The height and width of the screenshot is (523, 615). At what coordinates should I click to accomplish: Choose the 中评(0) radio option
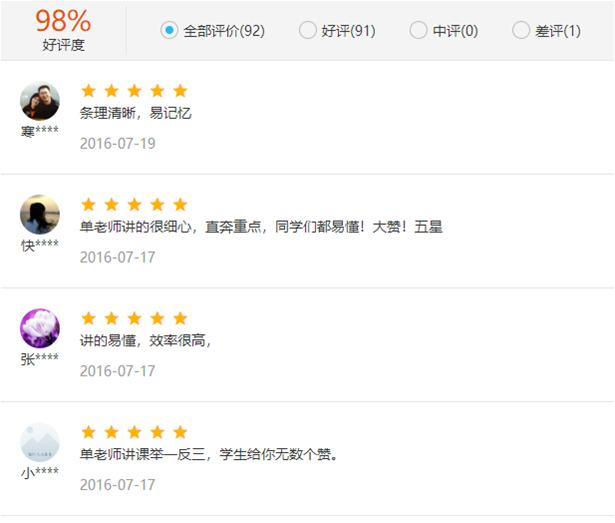[x=418, y=30]
